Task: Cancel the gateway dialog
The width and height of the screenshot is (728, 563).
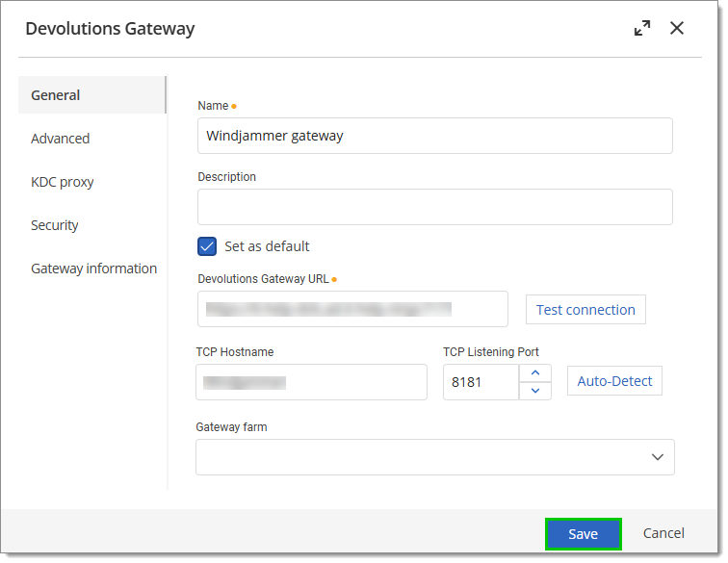Action: click(x=663, y=533)
